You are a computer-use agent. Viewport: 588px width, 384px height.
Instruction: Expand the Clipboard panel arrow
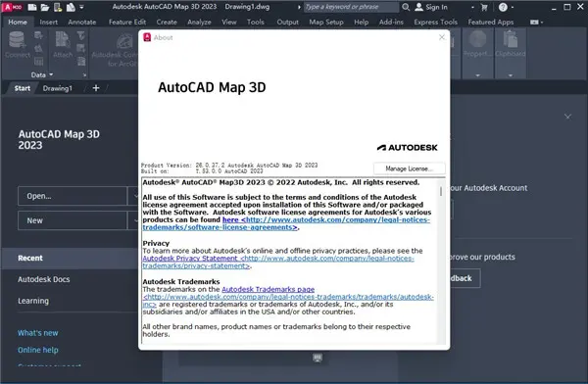[510, 75]
